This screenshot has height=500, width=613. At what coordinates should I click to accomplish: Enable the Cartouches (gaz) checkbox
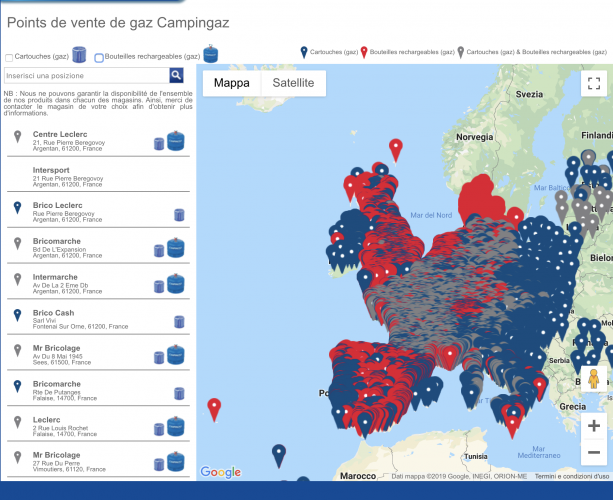coord(9,58)
